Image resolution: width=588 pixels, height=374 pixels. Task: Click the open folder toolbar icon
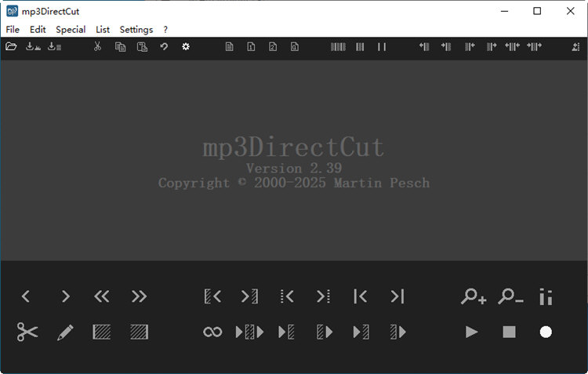pyautogui.click(x=11, y=46)
